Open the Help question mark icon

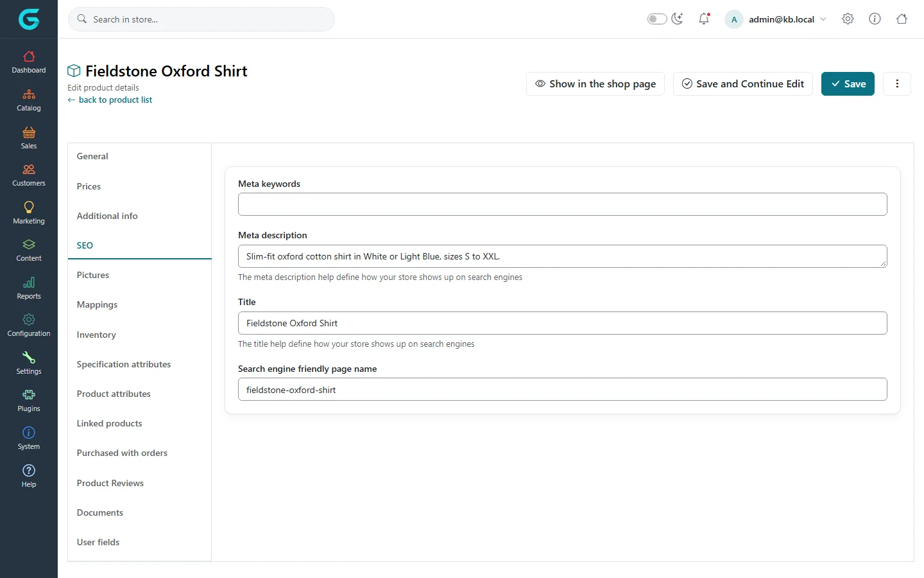point(29,470)
